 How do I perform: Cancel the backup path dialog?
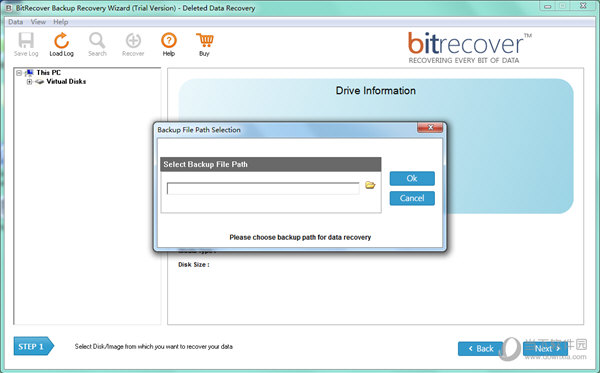[x=412, y=198]
